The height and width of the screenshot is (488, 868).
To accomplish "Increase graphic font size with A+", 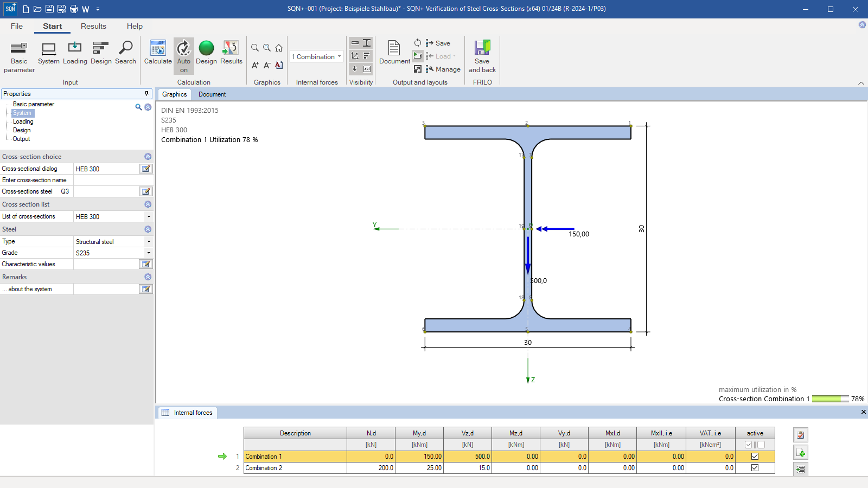I will [x=255, y=65].
